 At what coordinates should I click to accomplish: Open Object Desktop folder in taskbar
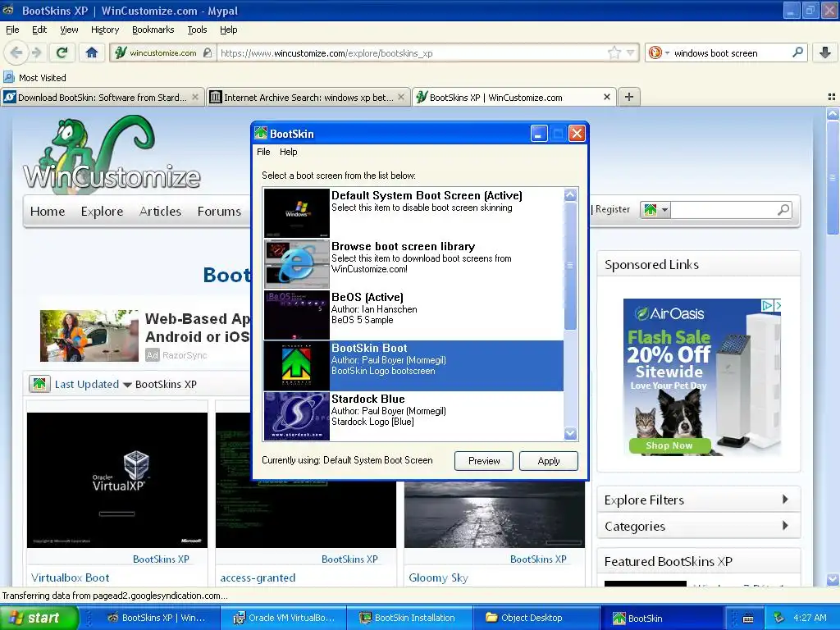(536, 618)
